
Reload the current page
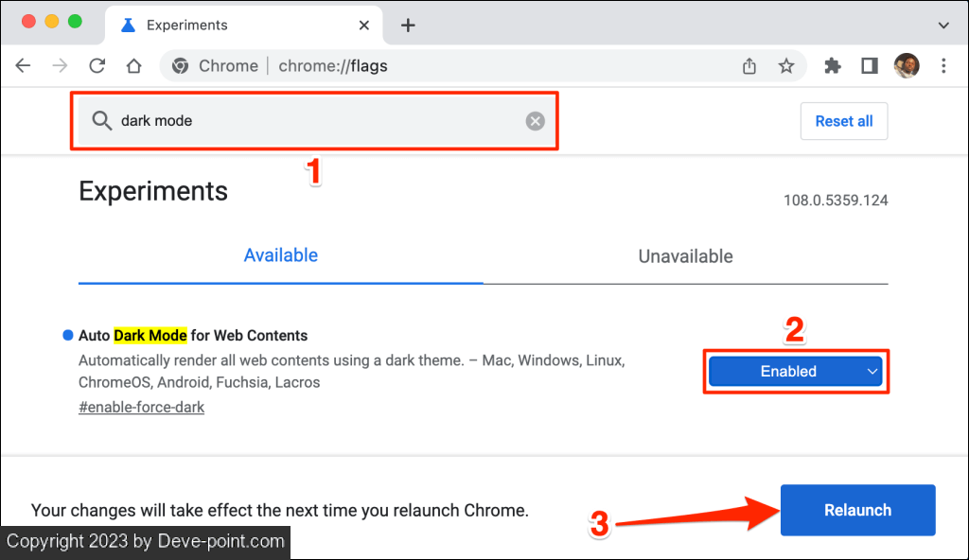point(97,66)
